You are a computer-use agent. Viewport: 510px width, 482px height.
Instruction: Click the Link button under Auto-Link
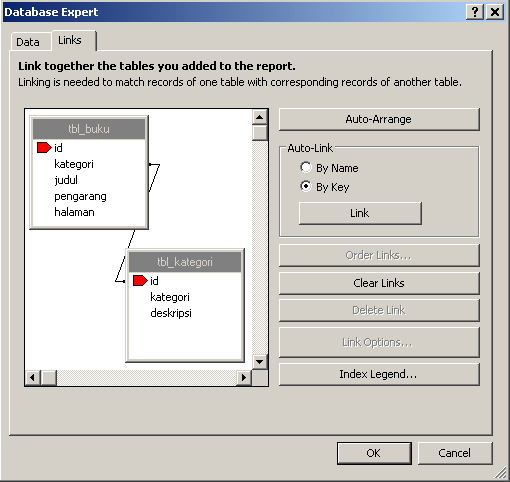[x=360, y=213]
